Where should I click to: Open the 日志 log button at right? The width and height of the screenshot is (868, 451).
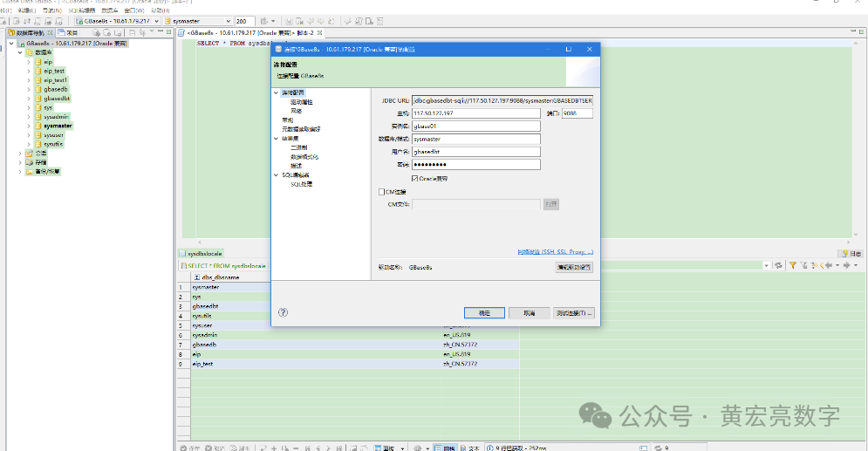click(x=852, y=254)
